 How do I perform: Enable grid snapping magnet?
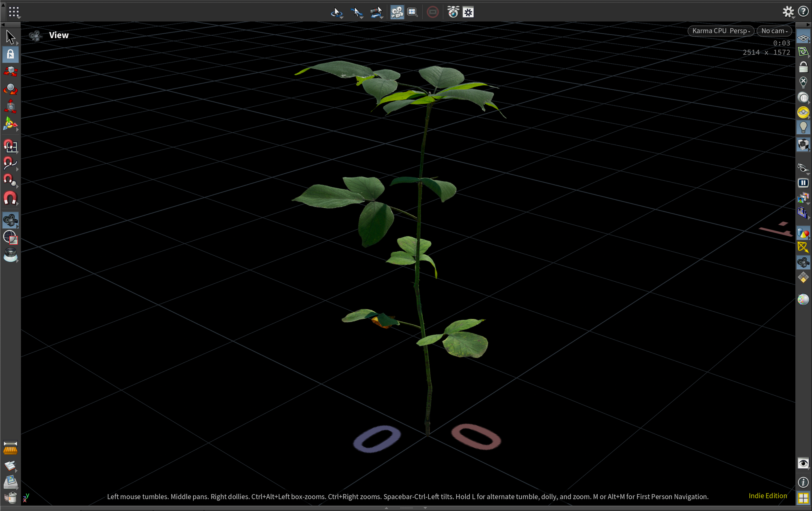pos(10,146)
